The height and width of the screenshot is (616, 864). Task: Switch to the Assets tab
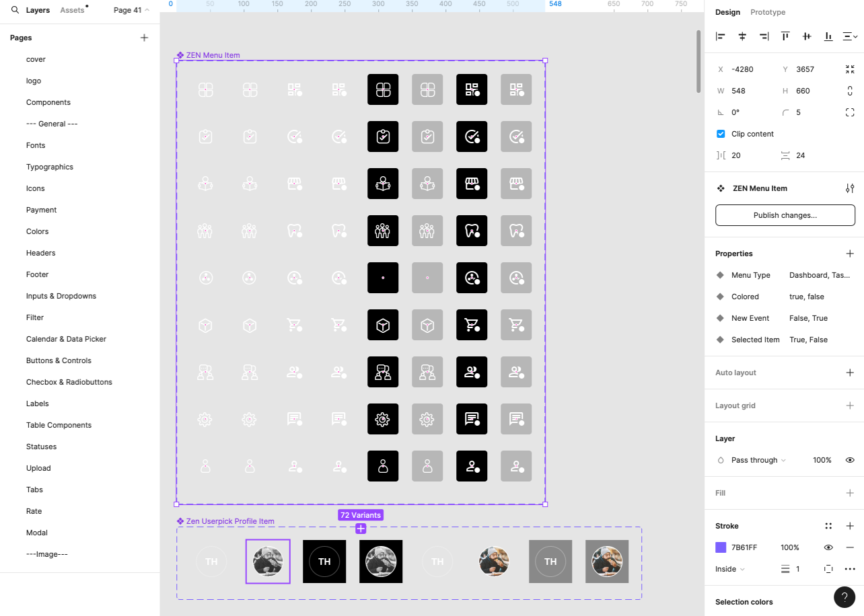tap(72, 10)
